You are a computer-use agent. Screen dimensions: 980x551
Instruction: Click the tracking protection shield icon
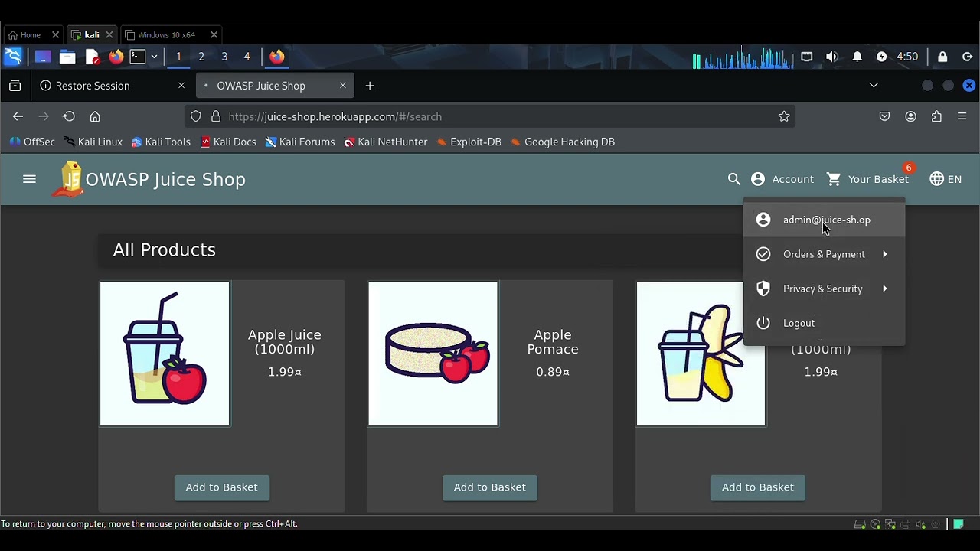tap(196, 116)
